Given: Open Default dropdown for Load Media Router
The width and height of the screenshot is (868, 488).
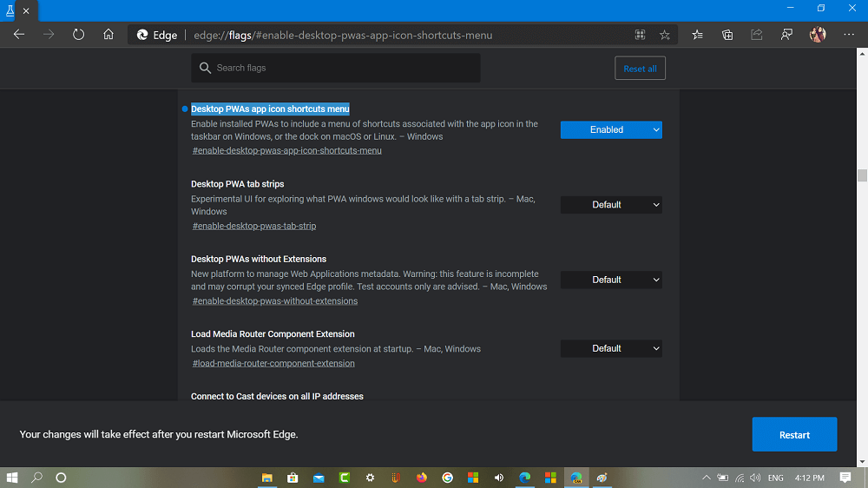Looking at the screenshot, I should 611,348.
